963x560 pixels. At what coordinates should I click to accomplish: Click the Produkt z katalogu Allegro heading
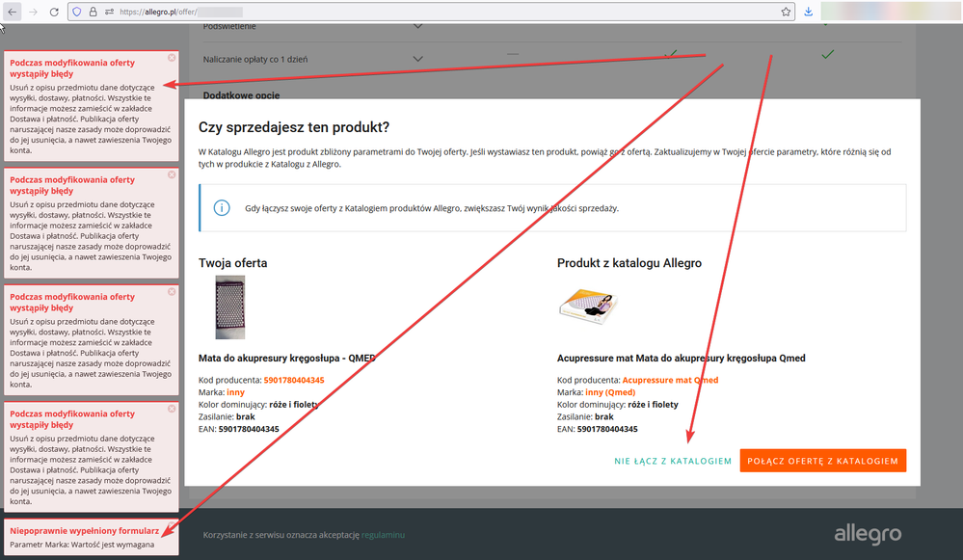click(629, 263)
